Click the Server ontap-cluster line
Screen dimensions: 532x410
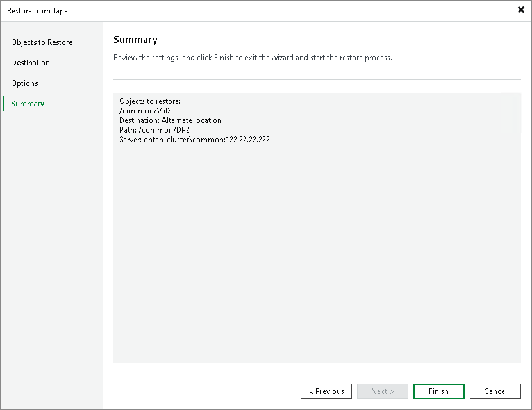[x=194, y=140]
